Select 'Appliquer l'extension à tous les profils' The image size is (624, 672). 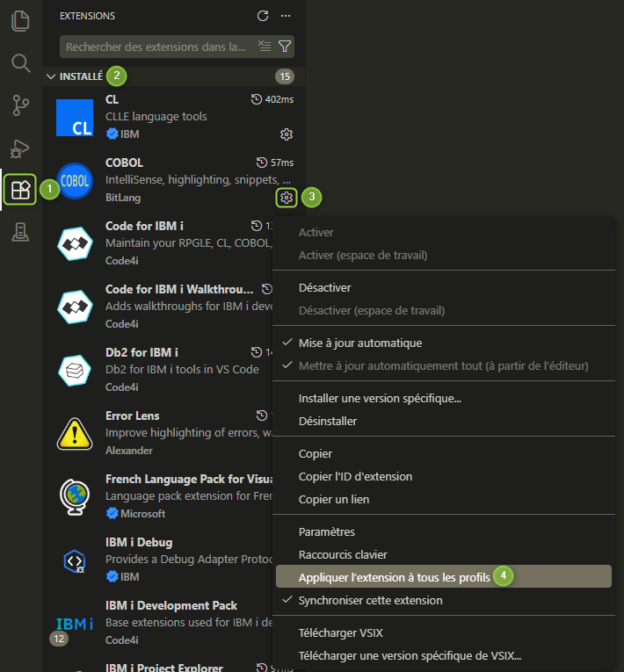(x=394, y=577)
